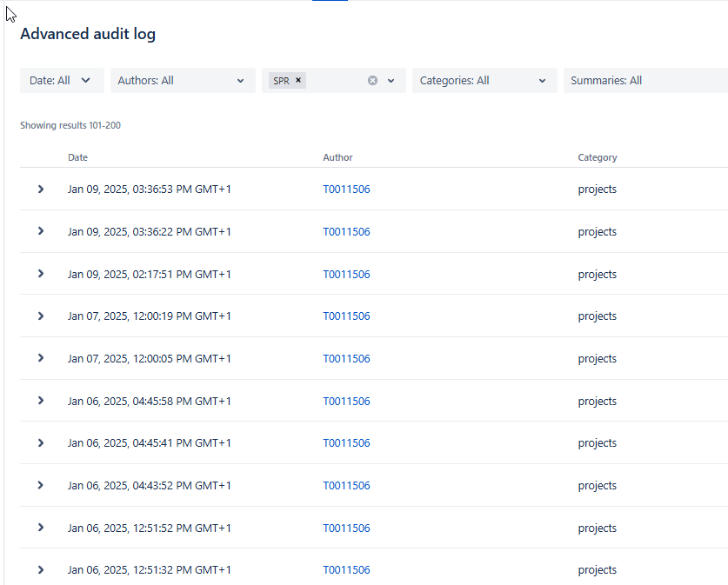Expand the 04:45:41 PM log row

click(41, 443)
